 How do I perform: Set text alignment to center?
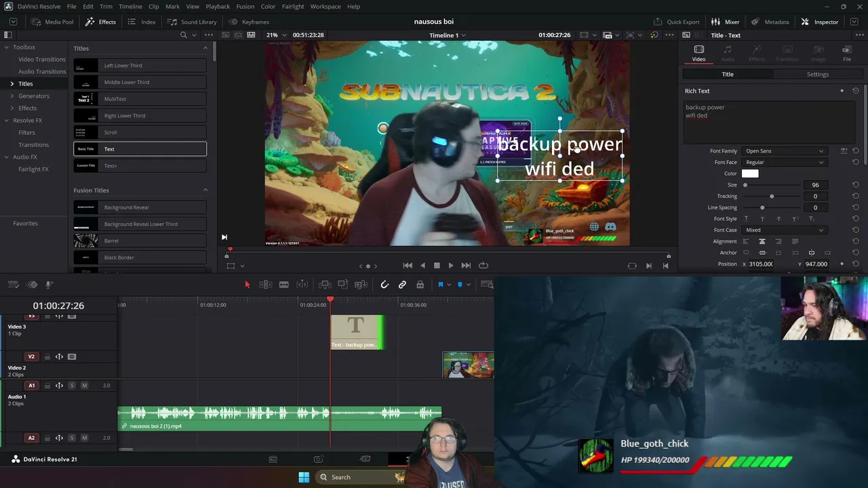click(x=762, y=241)
